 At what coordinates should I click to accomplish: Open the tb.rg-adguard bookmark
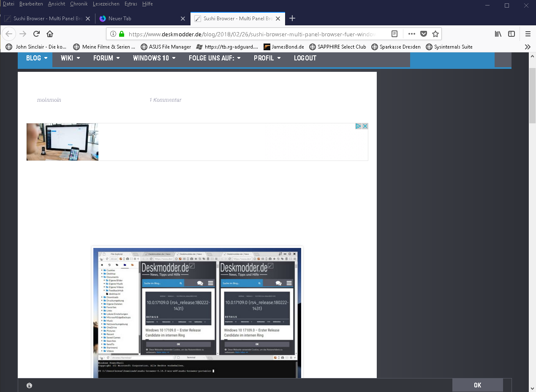coord(227,47)
